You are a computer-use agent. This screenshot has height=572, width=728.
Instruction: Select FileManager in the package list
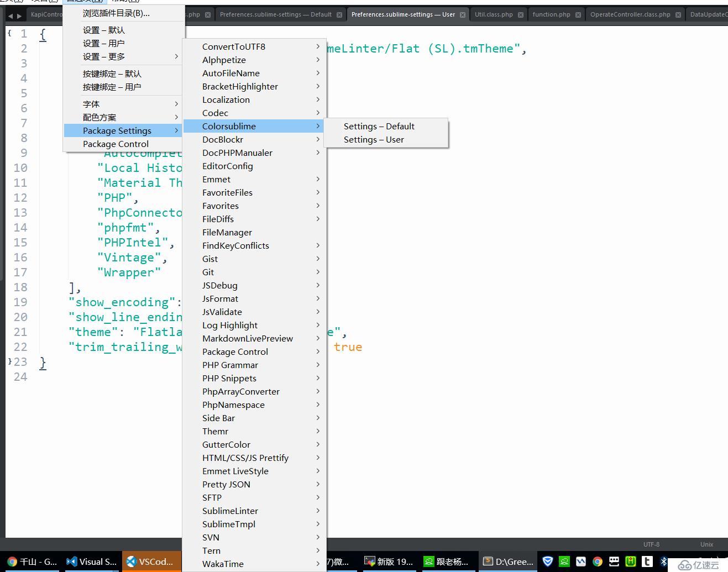coord(254,232)
